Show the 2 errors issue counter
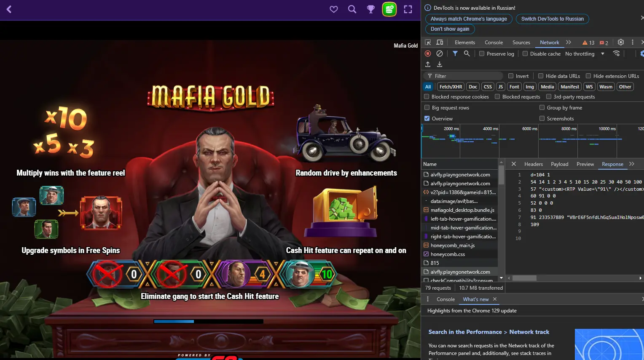This screenshot has width=644, height=360. point(604,43)
